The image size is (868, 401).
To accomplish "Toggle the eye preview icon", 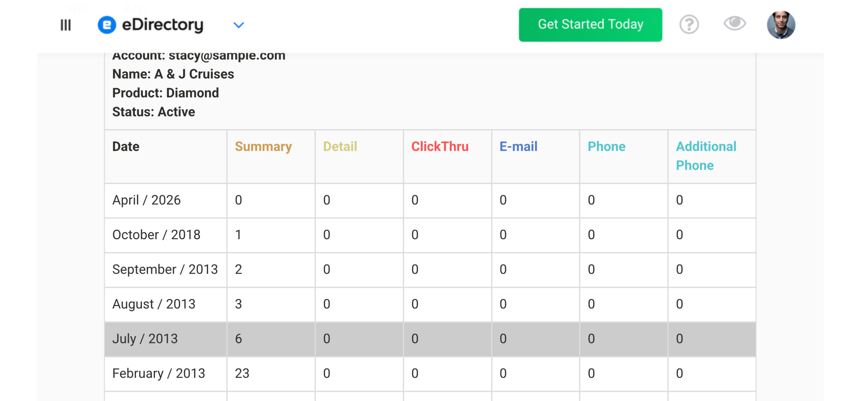I will tap(735, 23).
